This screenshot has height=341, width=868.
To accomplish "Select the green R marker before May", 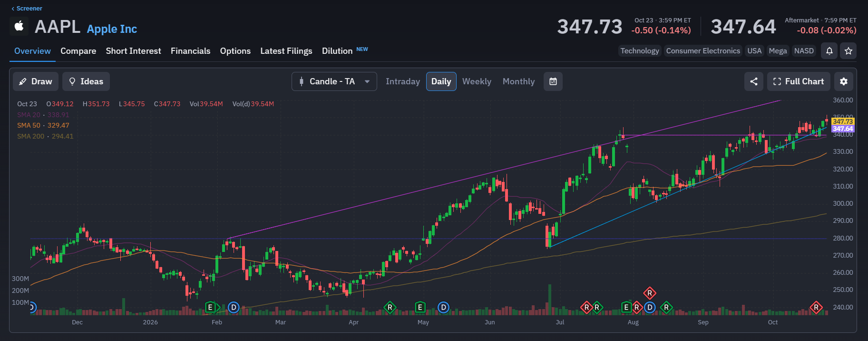I will [x=390, y=308].
